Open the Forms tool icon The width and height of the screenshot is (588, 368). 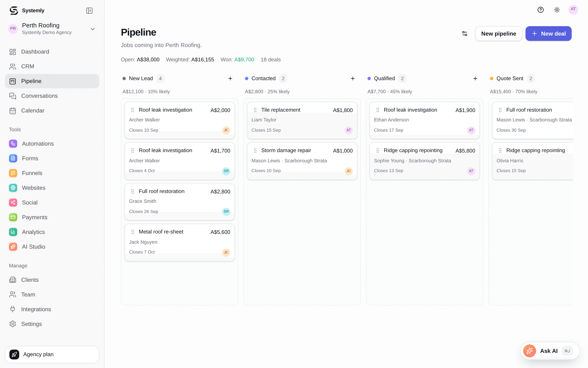pos(13,158)
